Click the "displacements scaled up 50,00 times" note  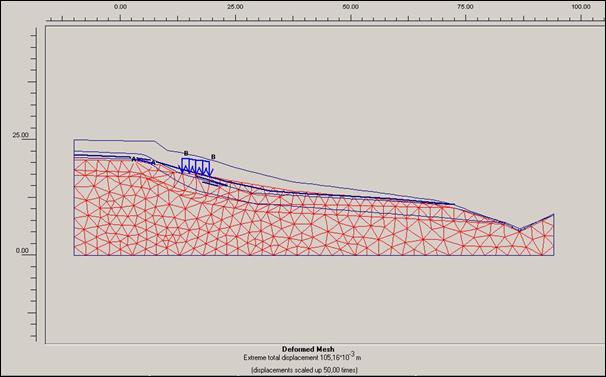(x=305, y=370)
